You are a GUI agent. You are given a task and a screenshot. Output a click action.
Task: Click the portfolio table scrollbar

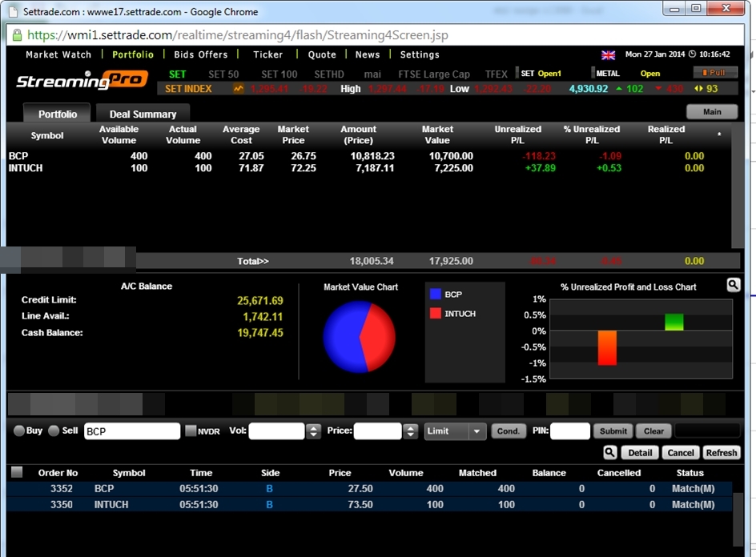point(738,186)
